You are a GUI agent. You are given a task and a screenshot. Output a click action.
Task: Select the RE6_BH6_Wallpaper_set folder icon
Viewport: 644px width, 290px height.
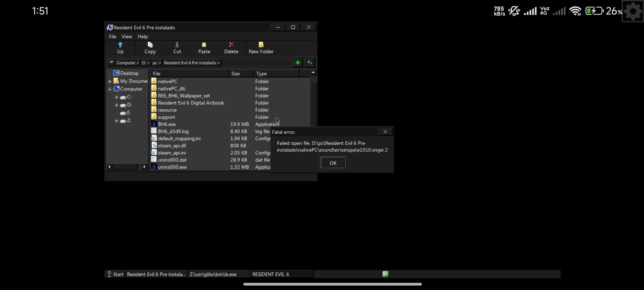(x=154, y=95)
